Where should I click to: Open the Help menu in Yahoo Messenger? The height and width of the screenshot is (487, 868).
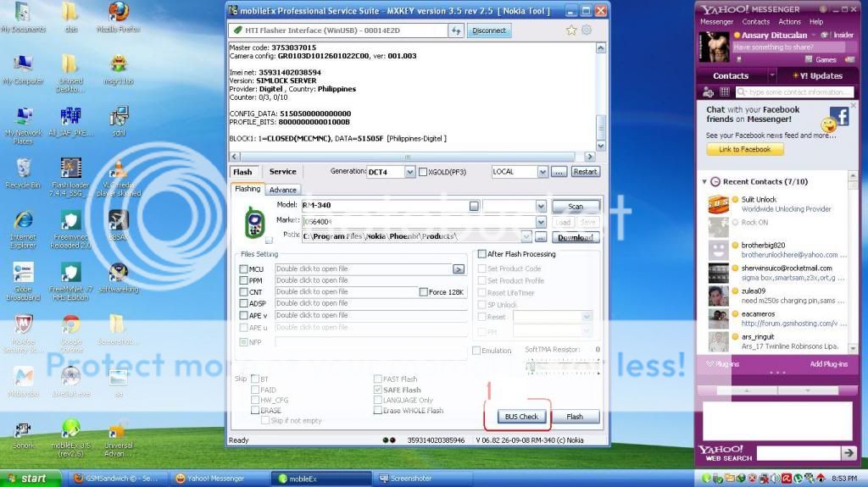[x=816, y=21]
